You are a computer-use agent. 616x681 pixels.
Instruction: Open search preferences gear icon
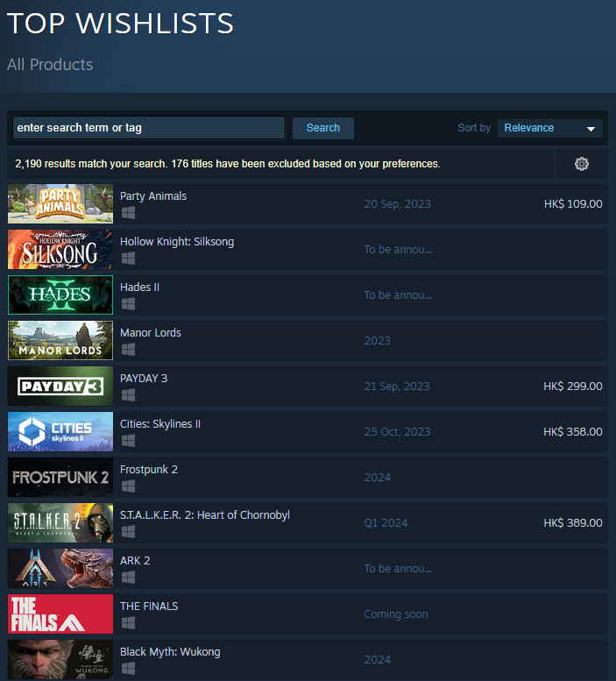581,164
